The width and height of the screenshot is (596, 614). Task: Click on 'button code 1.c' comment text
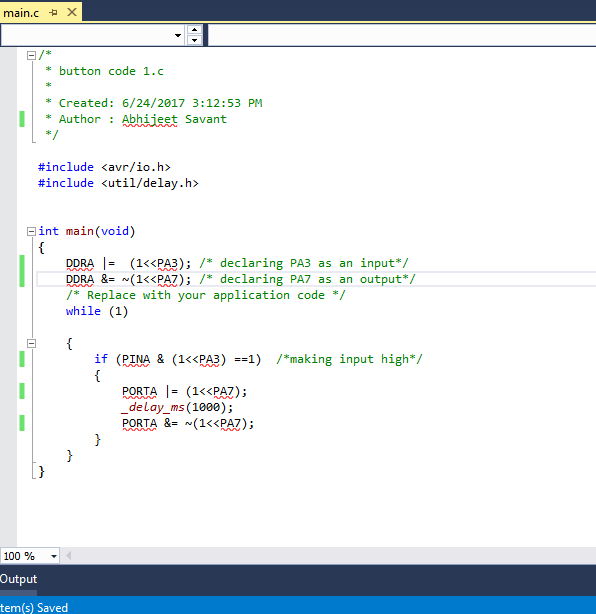[111, 71]
